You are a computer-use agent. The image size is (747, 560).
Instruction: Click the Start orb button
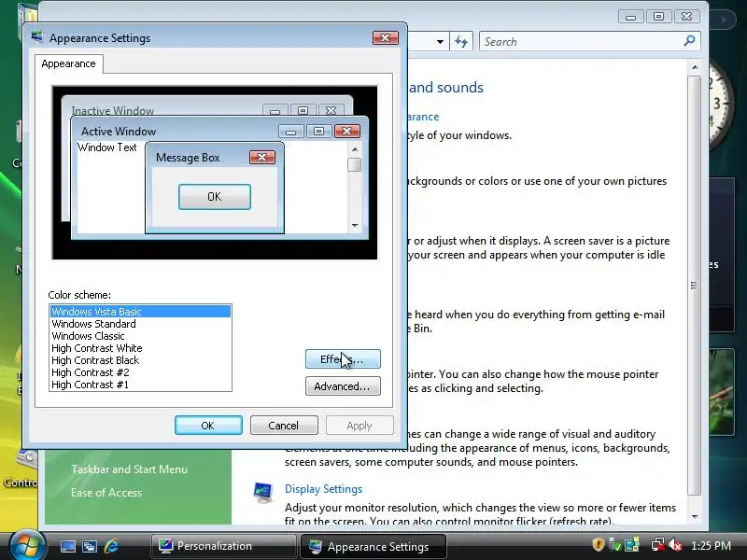pos(27,545)
